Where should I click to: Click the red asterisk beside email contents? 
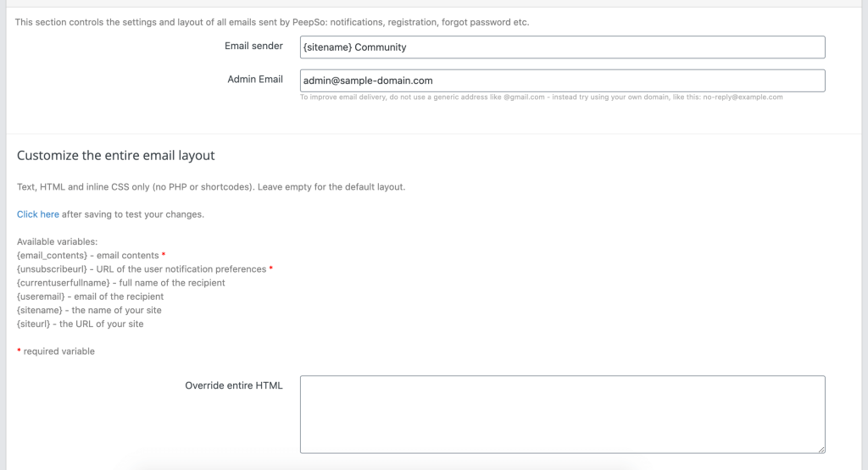coord(164,254)
